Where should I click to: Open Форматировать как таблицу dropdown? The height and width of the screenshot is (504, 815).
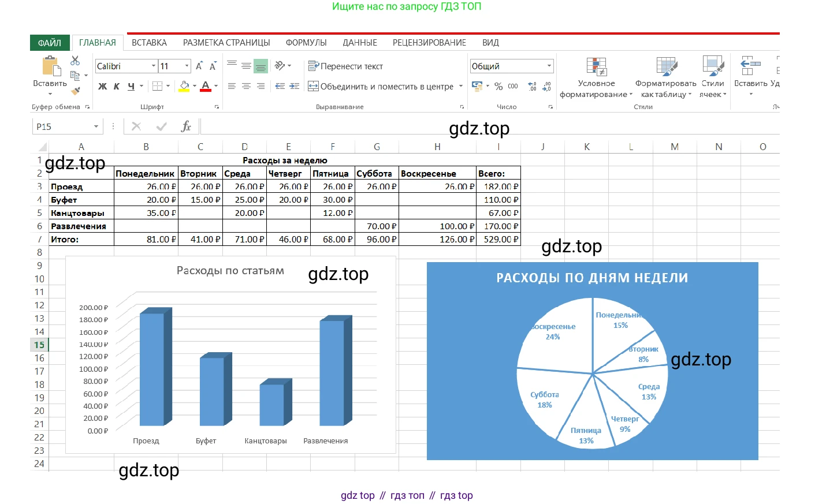(x=666, y=78)
